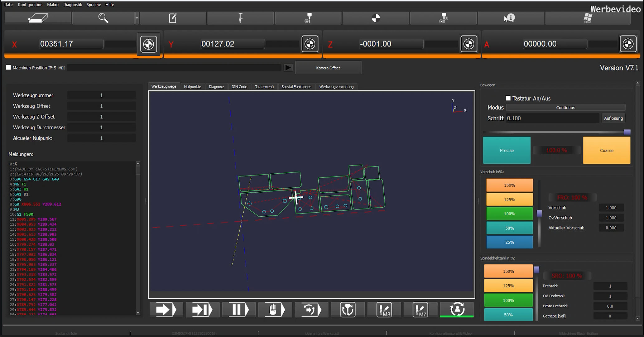
Task: Open the Konfiguration menu
Action: coord(30,4)
